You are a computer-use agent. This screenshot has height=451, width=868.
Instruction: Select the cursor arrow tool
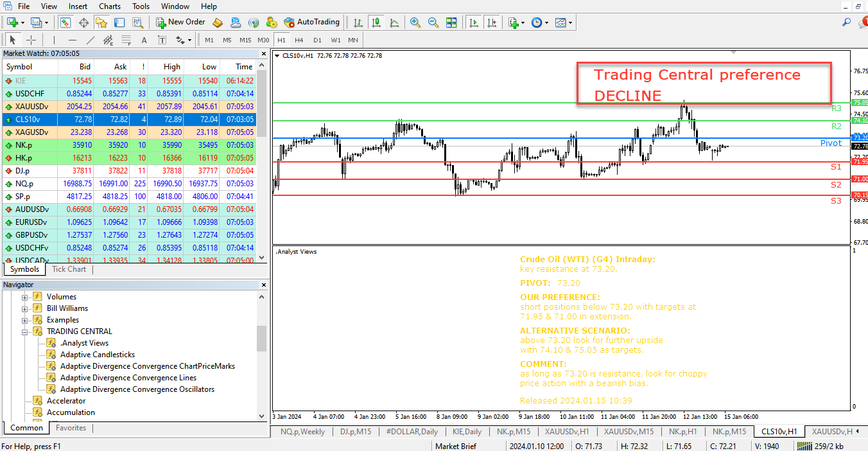13,40
